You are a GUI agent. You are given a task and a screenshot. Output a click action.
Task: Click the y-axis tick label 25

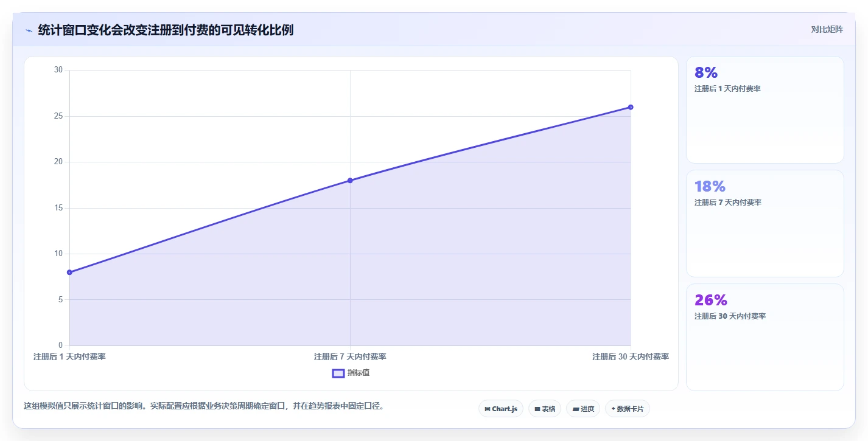pos(58,116)
